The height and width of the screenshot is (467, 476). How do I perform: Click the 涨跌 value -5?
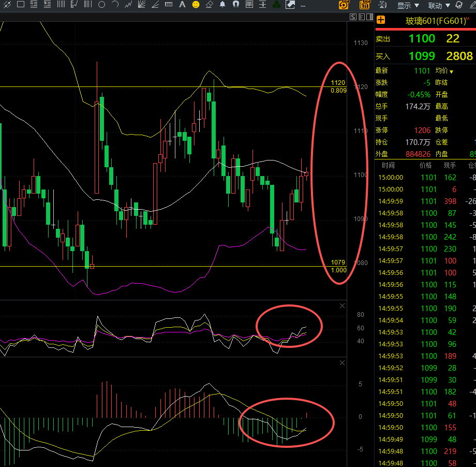(426, 83)
